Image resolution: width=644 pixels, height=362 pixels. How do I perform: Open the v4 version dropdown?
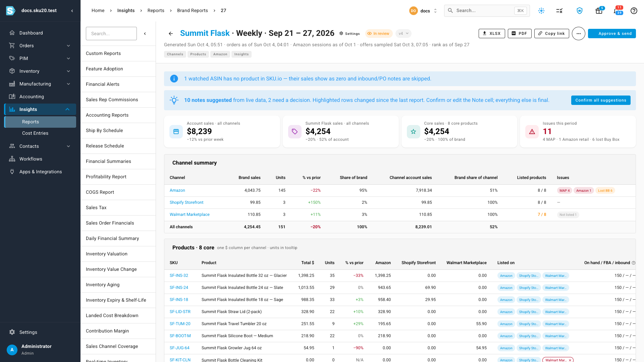pyautogui.click(x=404, y=34)
